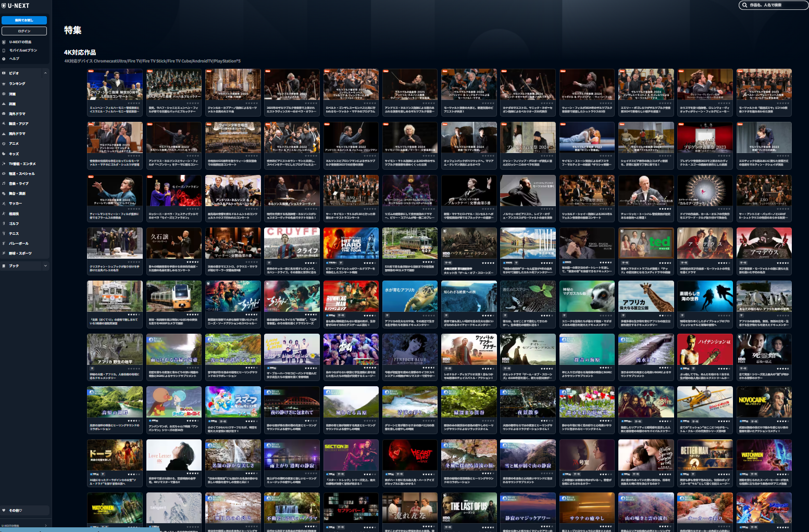The height and width of the screenshot is (532, 809).
Task: Open the ハイテンション4K thumbnail
Action: [x=705, y=349]
